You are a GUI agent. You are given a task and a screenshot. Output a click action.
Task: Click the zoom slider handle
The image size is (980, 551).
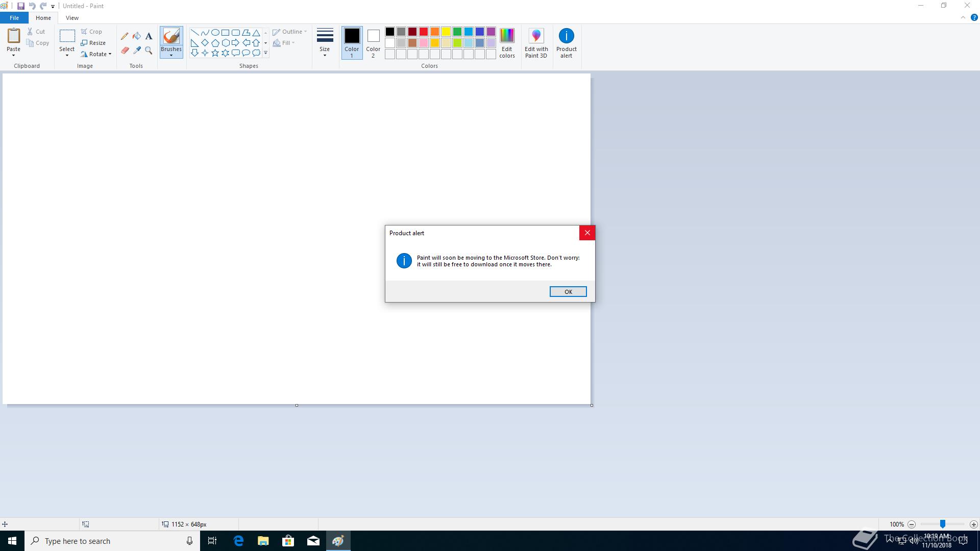click(943, 524)
